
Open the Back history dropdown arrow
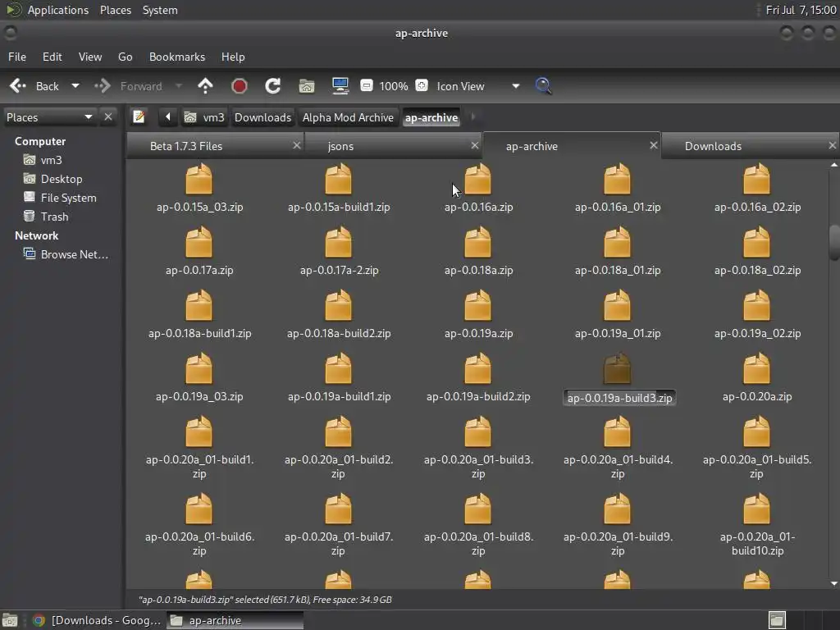(75, 85)
